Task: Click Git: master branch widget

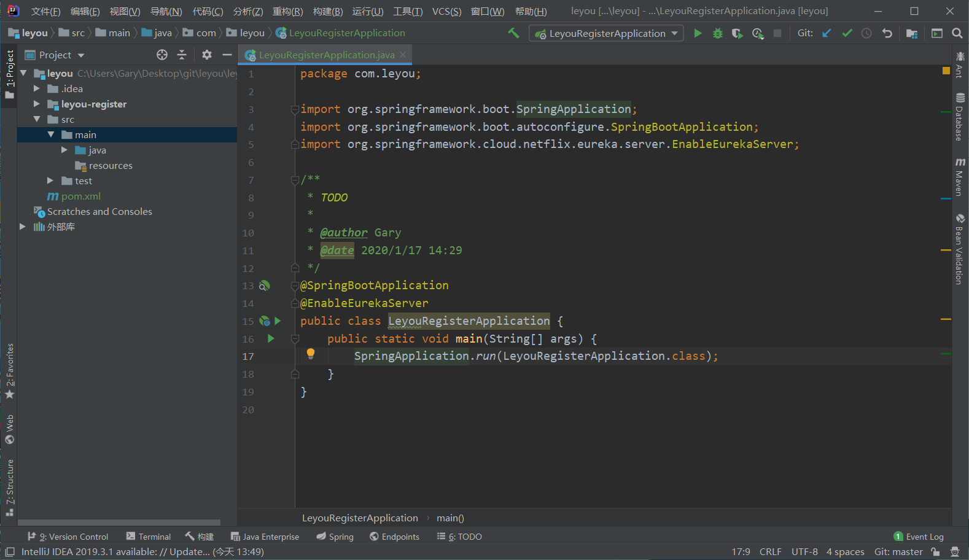Action: [898, 552]
